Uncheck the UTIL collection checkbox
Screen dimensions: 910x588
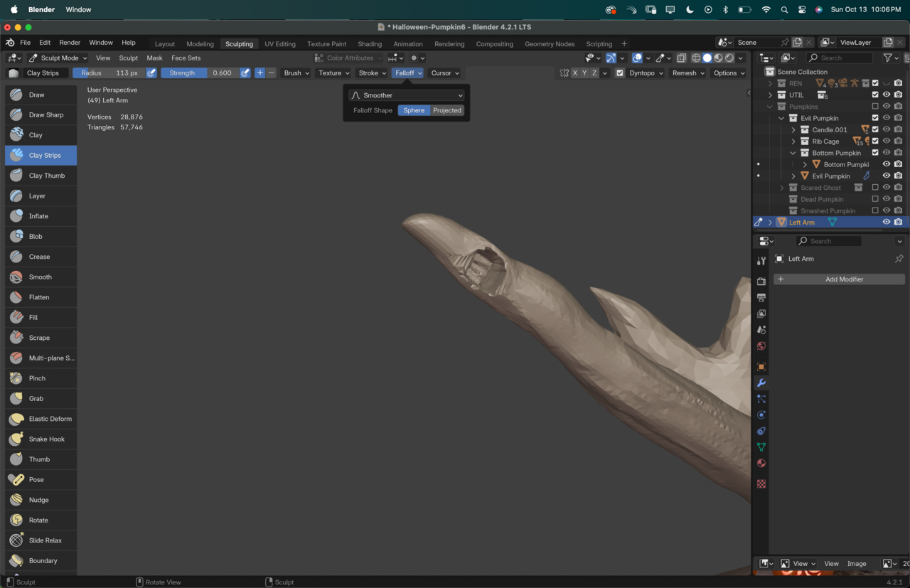pyautogui.click(x=875, y=95)
